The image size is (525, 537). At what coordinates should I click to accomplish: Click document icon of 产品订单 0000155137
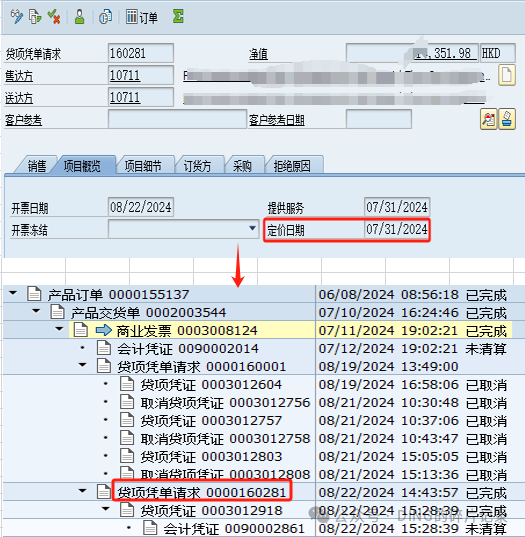tap(34, 294)
